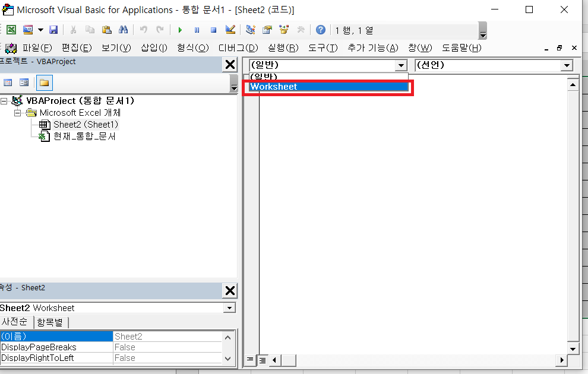This screenshot has width=588, height=374.
Task: Open the Project Explorer toolbar icon
Action: point(251,30)
